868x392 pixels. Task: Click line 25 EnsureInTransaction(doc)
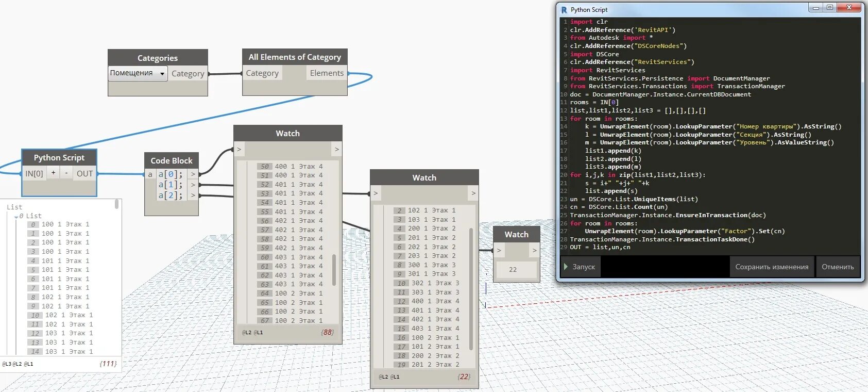click(x=668, y=215)
